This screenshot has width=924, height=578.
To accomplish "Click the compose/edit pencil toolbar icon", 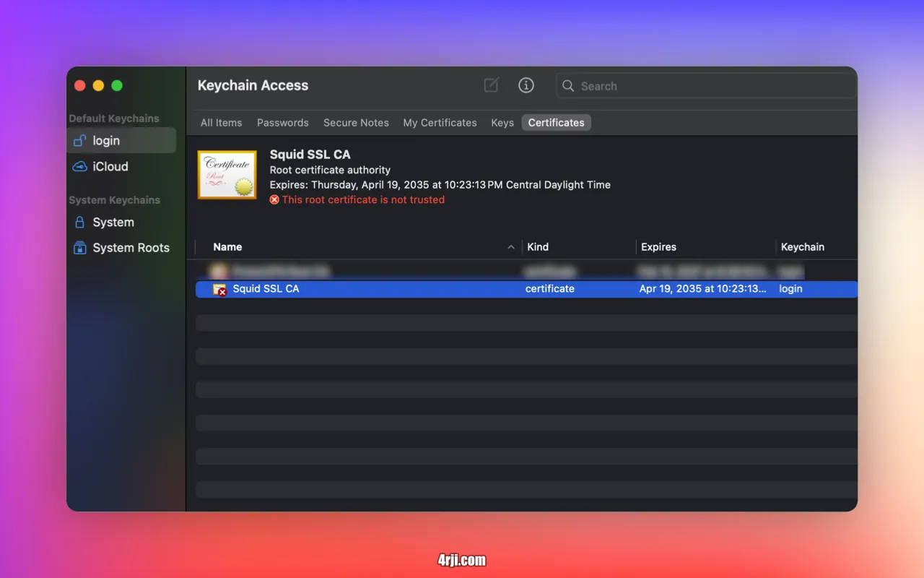I will point(490,85).
